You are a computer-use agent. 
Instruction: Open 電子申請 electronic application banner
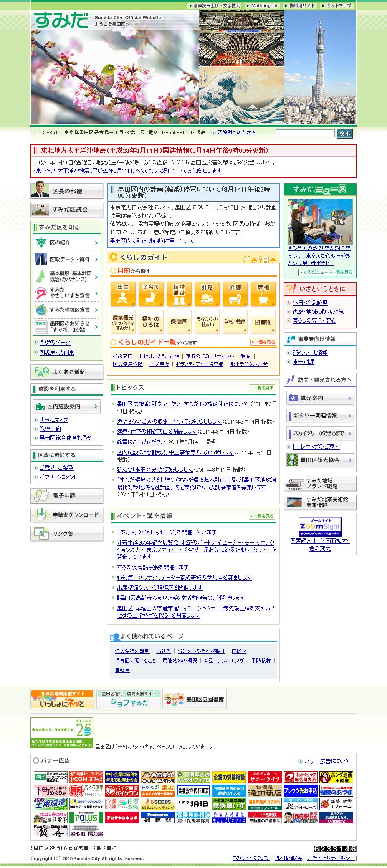[67, 495]
